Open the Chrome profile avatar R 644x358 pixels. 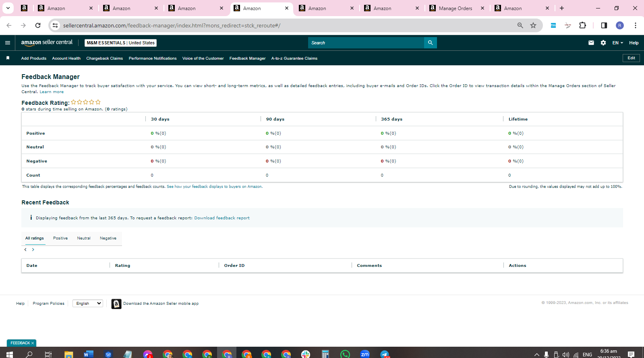point(620,25)
